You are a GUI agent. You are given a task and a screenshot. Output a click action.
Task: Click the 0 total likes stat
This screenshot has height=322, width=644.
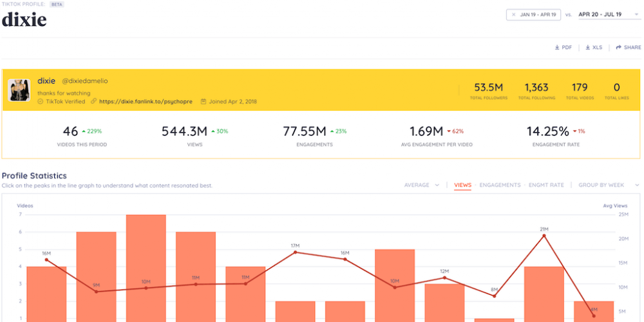pos(616,91)
